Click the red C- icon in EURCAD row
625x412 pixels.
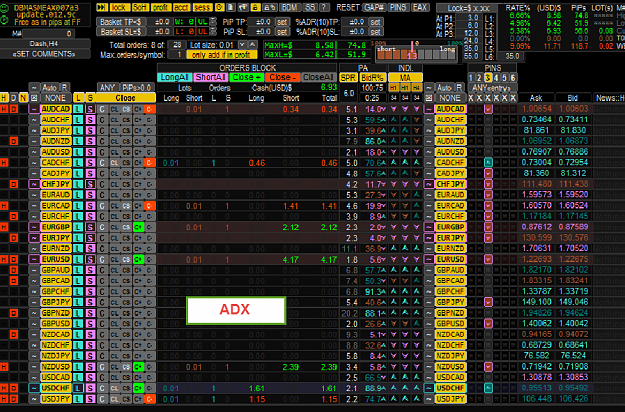(150, 206)
